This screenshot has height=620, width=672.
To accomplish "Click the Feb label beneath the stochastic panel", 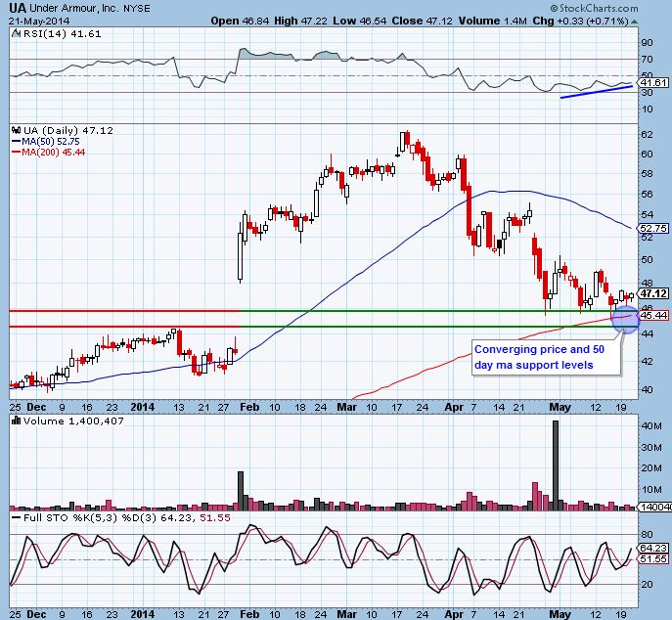I will pyautogui.click(x=249, y=613).
